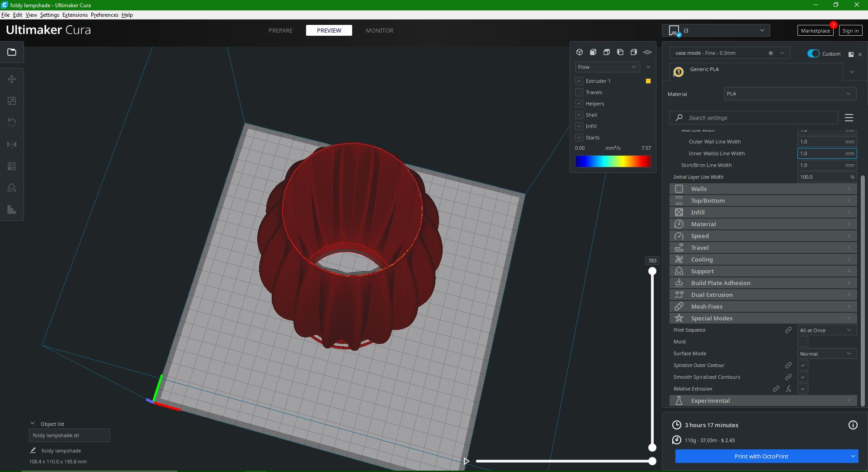Open the Flow color scheme dropdown
The image size is (868, 472).
coord(607,67)
